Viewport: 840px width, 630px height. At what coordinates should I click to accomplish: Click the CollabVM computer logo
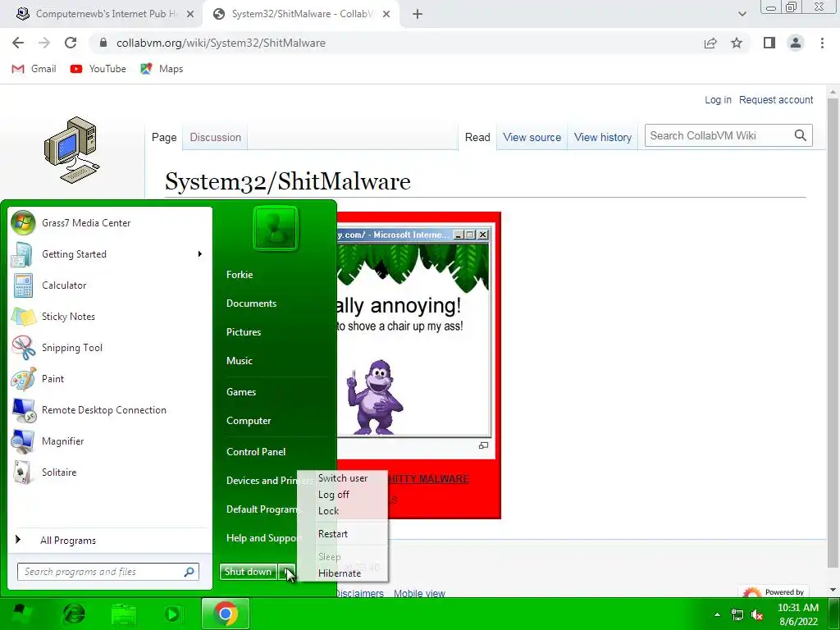click(x=71, y=150)
